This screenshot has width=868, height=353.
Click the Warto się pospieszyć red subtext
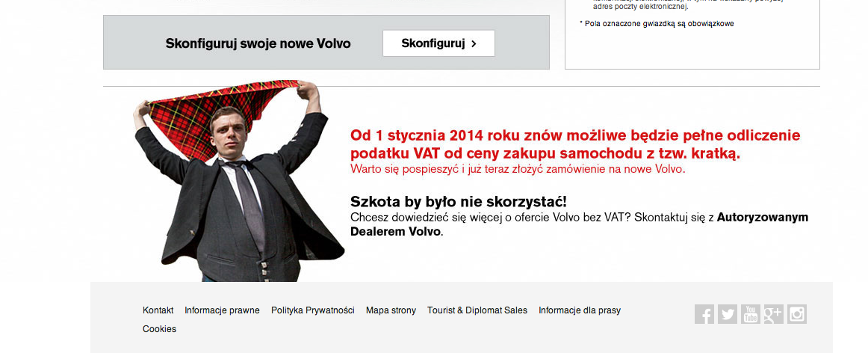point(518,169)
